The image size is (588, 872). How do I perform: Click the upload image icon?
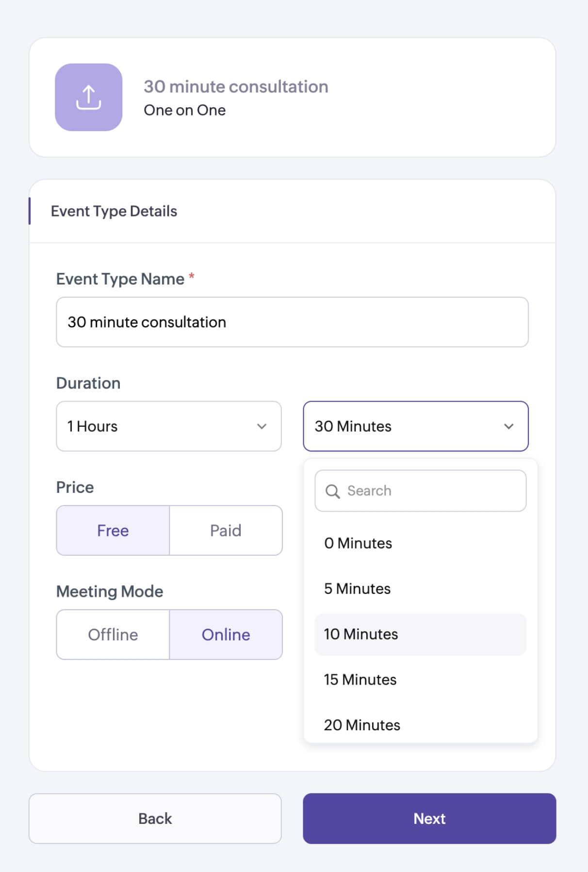pos(88,97)
